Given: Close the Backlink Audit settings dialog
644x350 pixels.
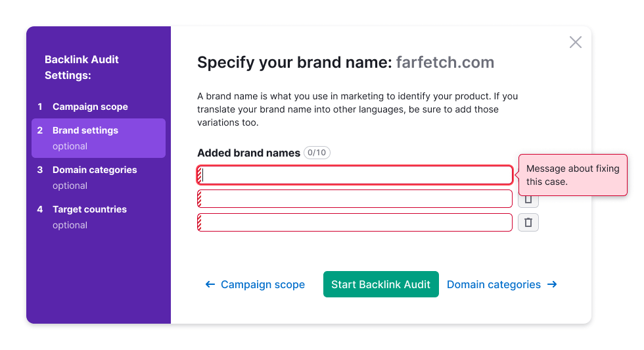Looking at the screenshot, I should tap(576, 42).
